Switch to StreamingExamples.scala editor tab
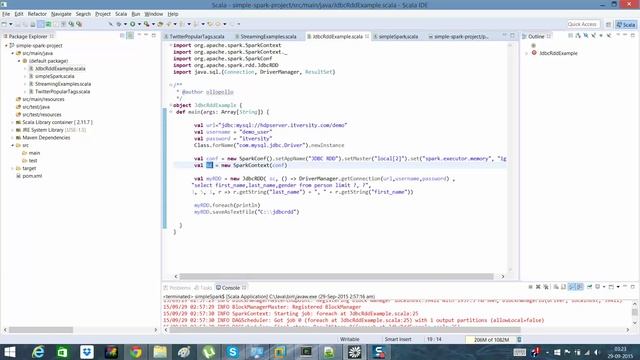The image size is (640, 360). tap(266, 36)
